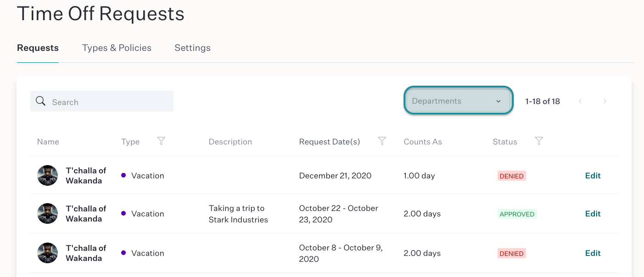Click the purple Vacation dot in first row

123,175
